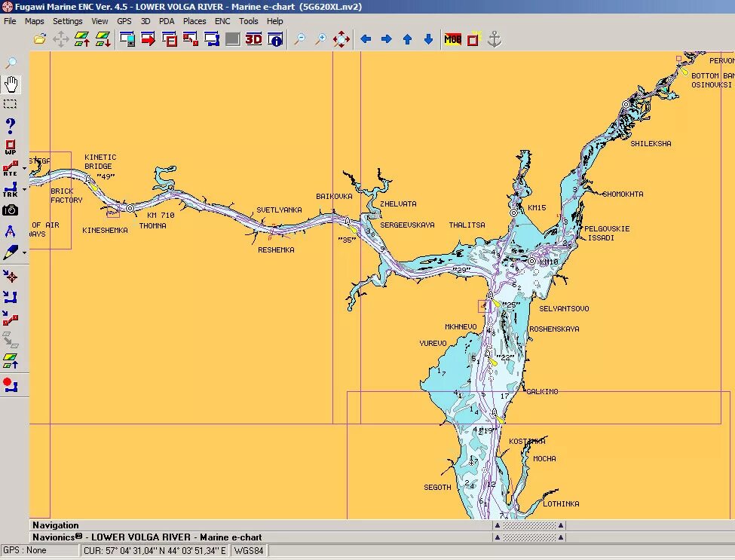Click the red go-to route icon

[x=11, y=318]
